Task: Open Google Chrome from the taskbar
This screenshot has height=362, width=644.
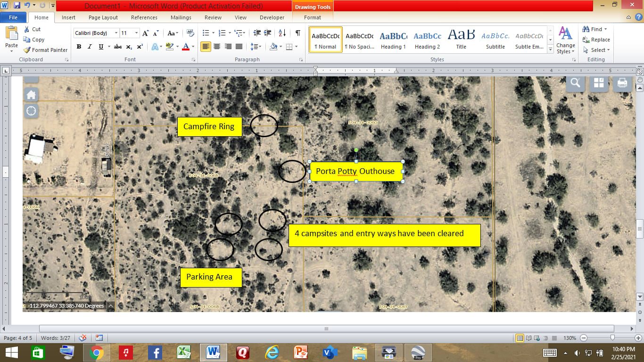Action: point(97,353)
